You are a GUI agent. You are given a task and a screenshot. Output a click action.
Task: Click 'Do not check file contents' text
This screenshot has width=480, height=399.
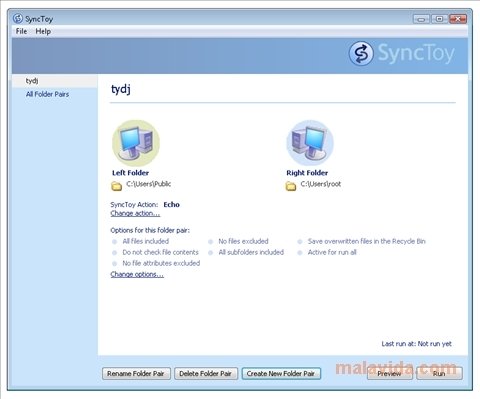coord(160,252)
